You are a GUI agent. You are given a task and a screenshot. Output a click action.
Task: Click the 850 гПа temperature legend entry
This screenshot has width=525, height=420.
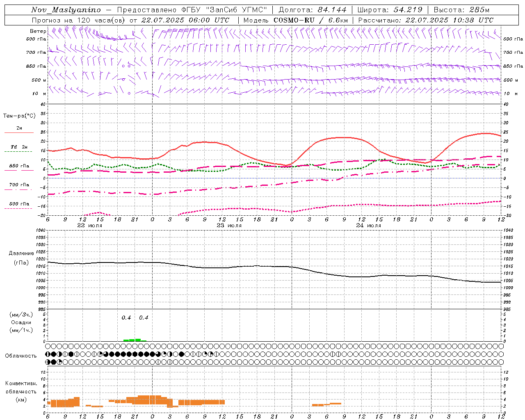point(19,168)
